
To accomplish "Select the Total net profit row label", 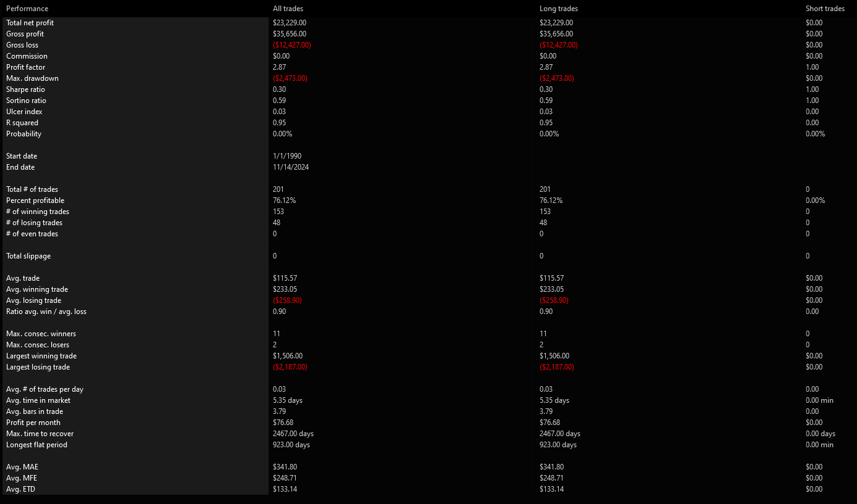I will coord(30,23).
